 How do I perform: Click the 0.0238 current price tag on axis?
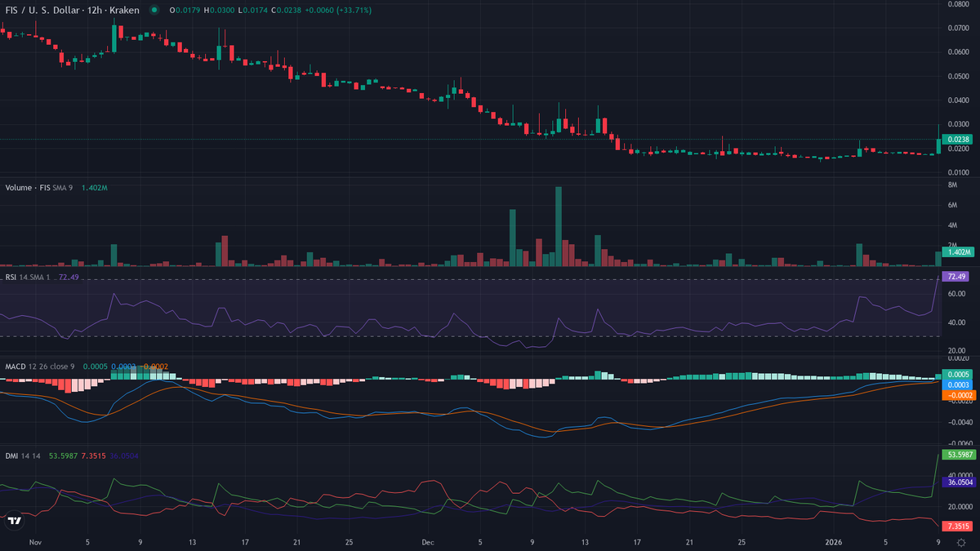click(x=959, y=140)
